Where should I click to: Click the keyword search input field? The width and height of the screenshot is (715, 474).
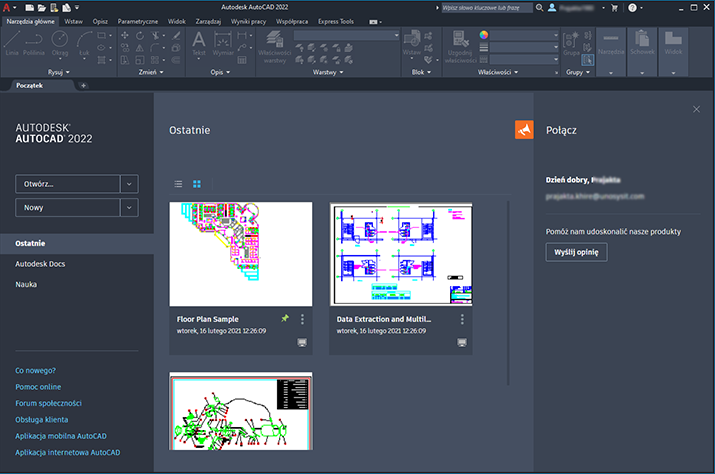point(487,7)
